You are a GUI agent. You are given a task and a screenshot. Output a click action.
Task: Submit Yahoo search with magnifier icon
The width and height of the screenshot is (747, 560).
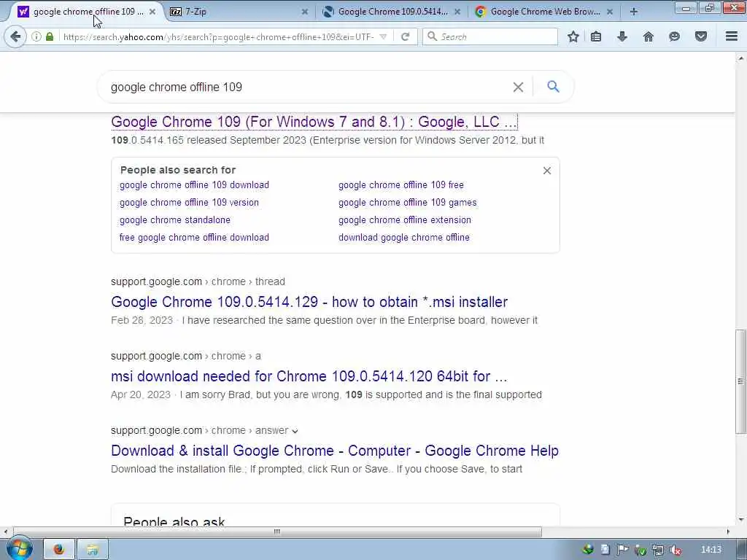(x=553, y=87)
